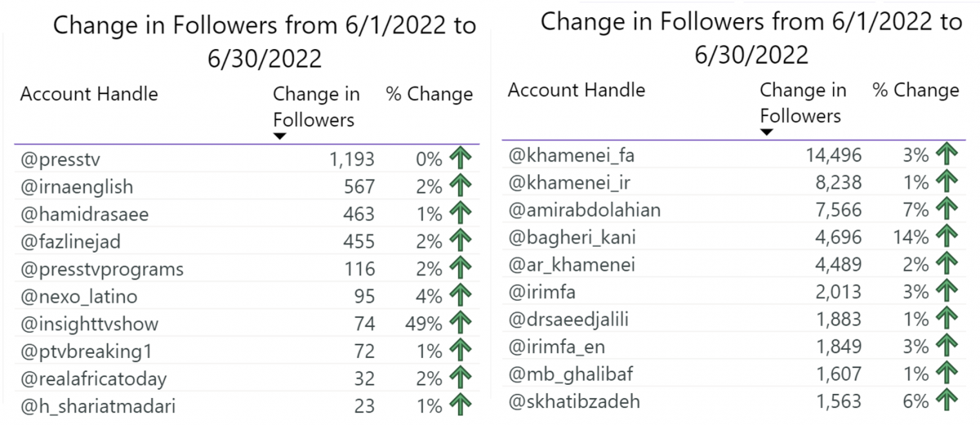Click sort triangle under right Change in Followers

(x=766, y=132)
